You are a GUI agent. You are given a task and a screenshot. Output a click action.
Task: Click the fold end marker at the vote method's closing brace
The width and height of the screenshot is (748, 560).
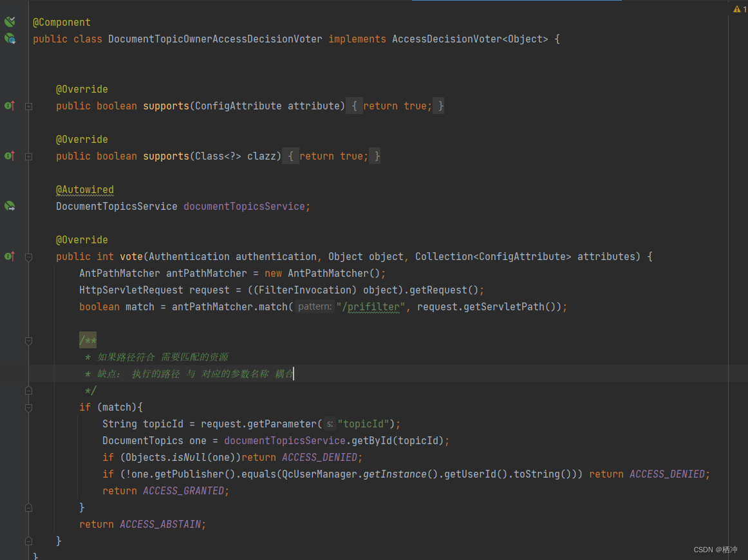(28, 541)
